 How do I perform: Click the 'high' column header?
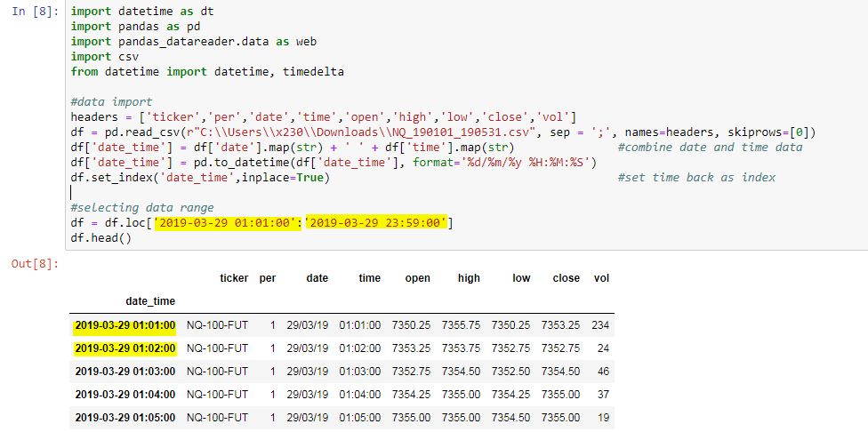click(x=469, y=278)
